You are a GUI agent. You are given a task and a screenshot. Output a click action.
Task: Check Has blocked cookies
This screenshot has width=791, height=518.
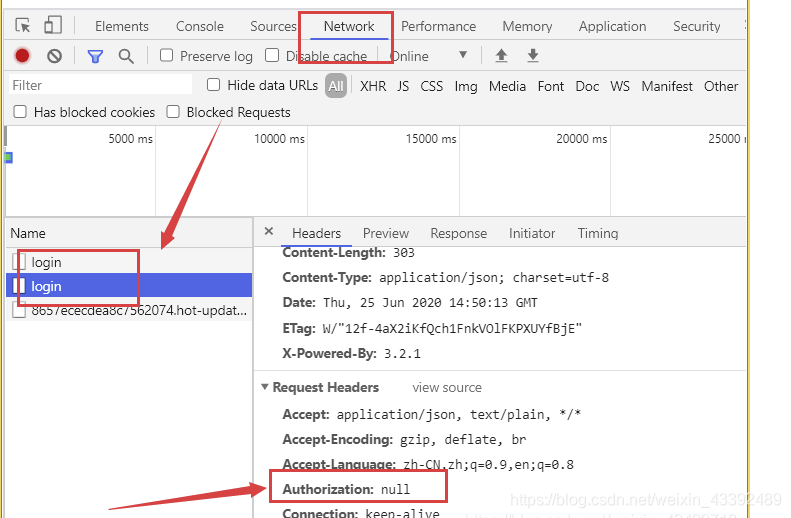point(20,111)
